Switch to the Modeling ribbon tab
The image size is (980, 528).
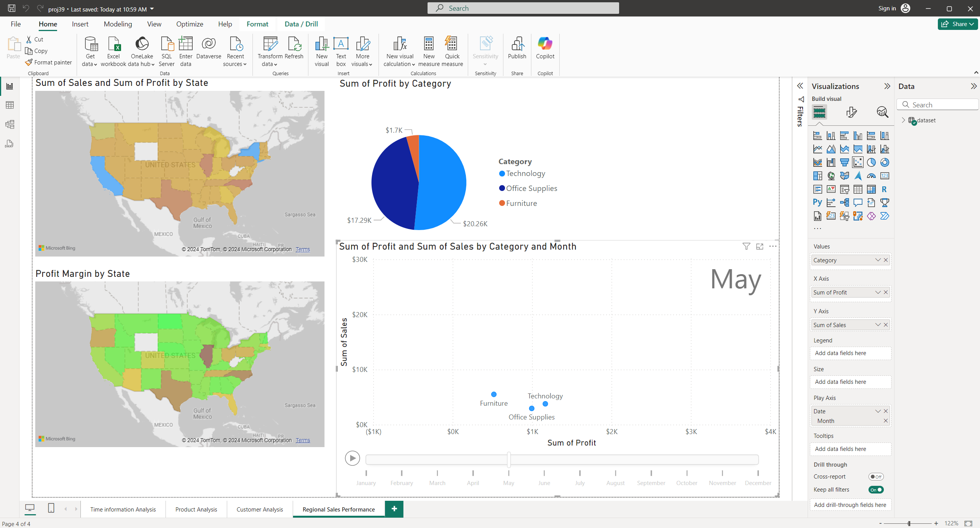[118, 24]
